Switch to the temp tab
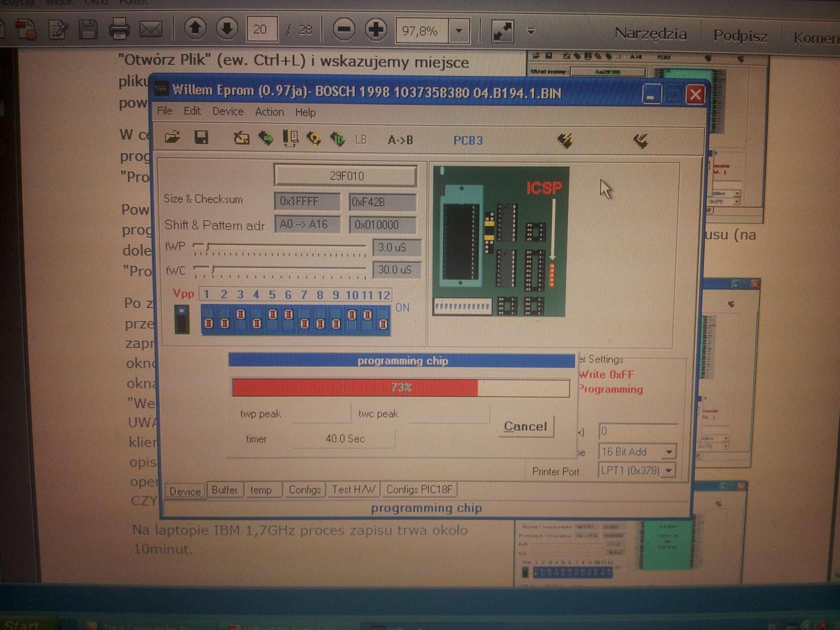Viewport: 840px width, 630px height. pyautogui.click(x=260, y=490)
